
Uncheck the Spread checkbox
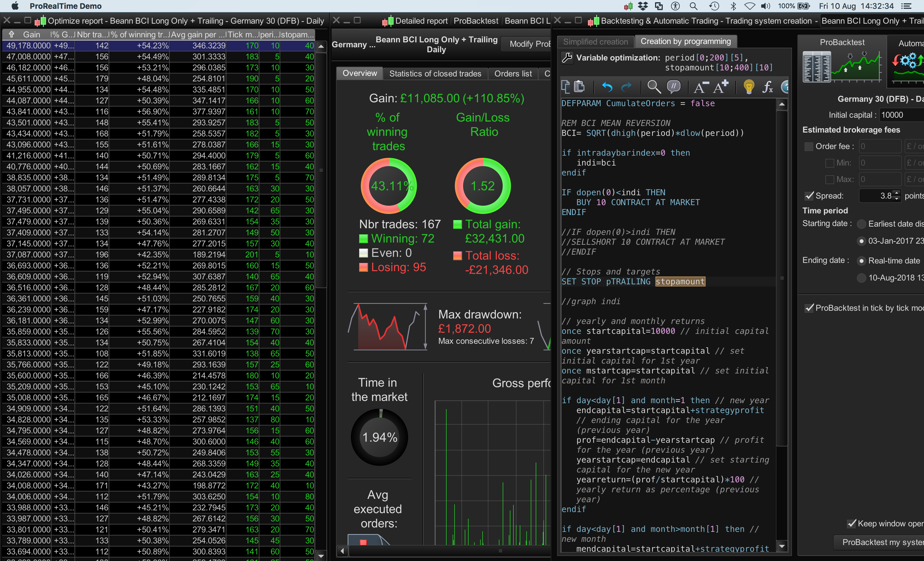809,196
